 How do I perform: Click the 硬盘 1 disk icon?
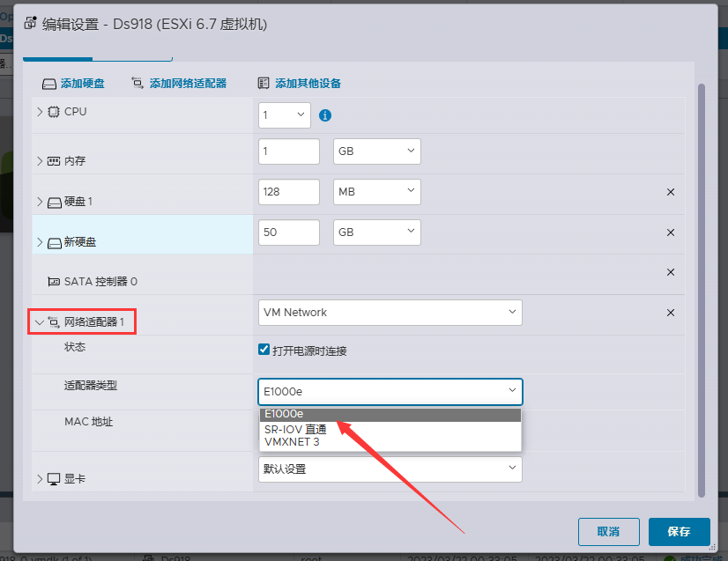pyautogui.click(x=55, y=203)
